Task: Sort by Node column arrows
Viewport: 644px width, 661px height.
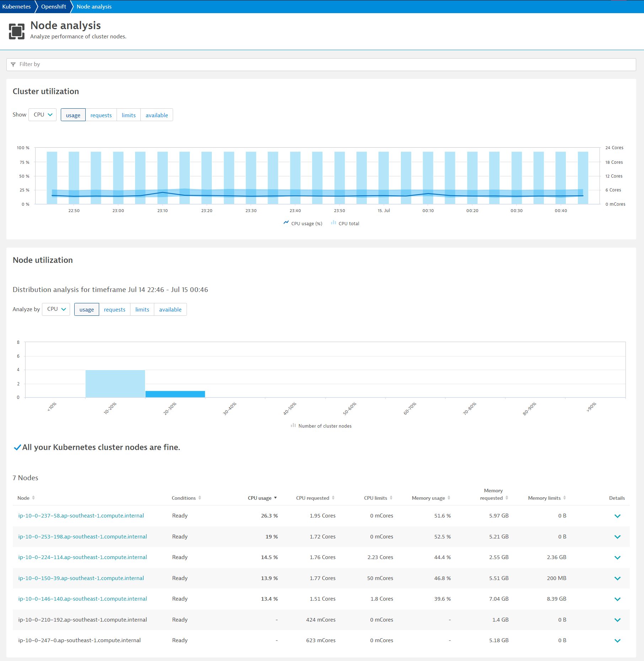Action: click(33, 498)
